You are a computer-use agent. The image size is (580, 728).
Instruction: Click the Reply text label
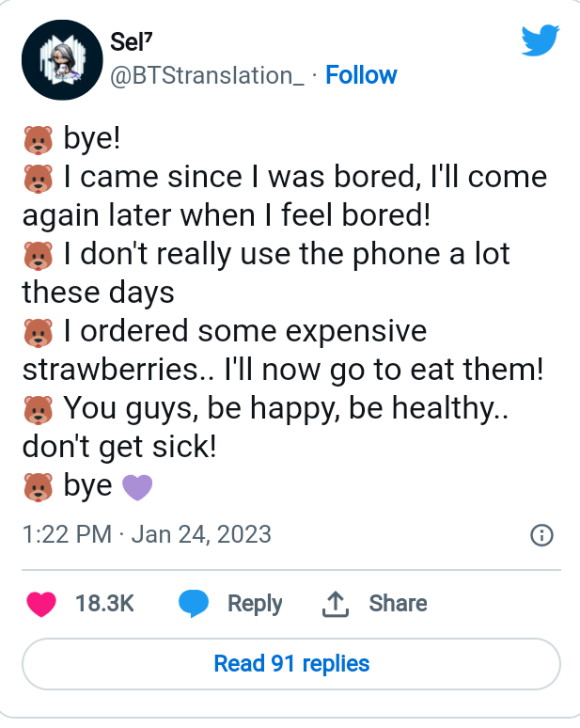(x=255, y=604)
